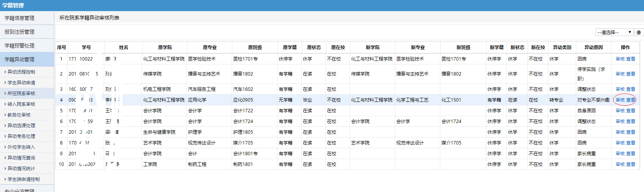Viewport: 644px width, 192px height.
Task: Expand the 报到注册管理 menu section
Action: tap(20, 32)
